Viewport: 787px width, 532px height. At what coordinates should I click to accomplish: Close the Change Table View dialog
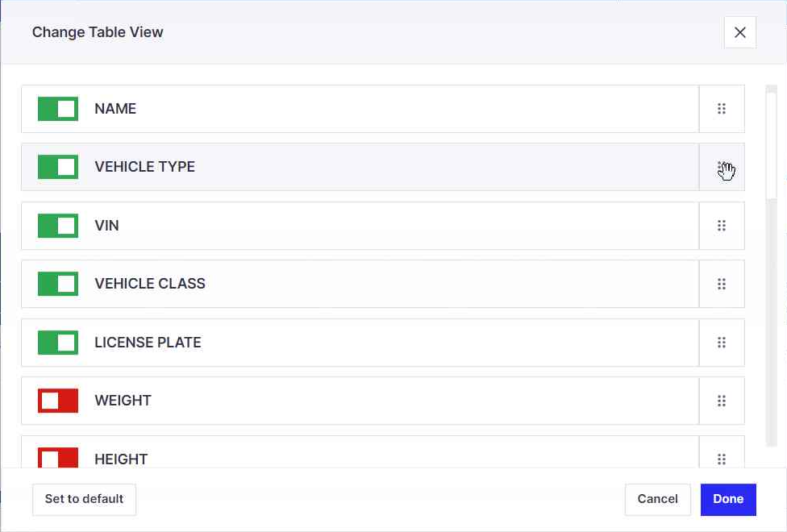739,32
